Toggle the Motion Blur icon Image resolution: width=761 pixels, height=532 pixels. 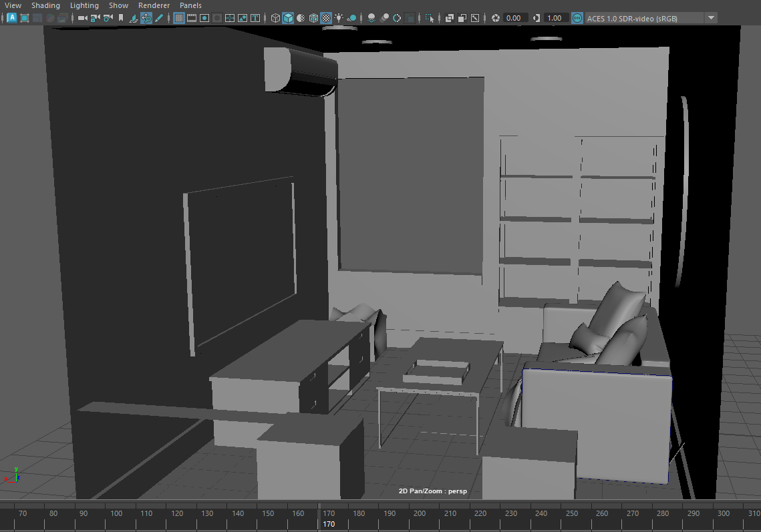coord(384,18)
